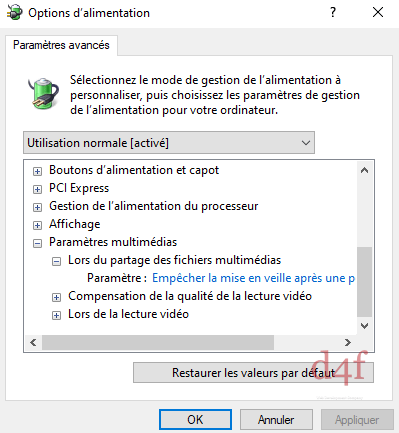Viewport: 399px width, 433px height.
Task: Expand Boutons d'alimentation et capot node
Action: tap(37, 171)
